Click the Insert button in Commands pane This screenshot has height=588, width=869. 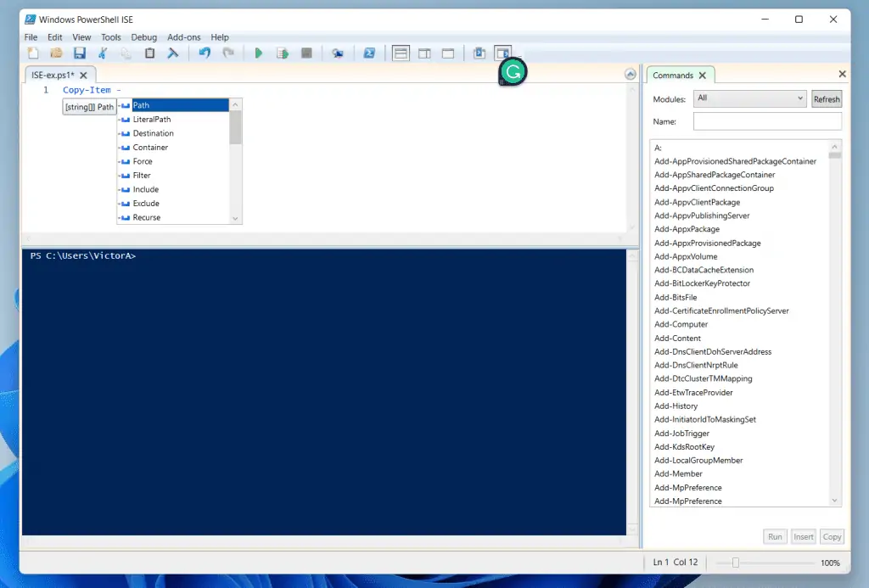pos(803,536)
